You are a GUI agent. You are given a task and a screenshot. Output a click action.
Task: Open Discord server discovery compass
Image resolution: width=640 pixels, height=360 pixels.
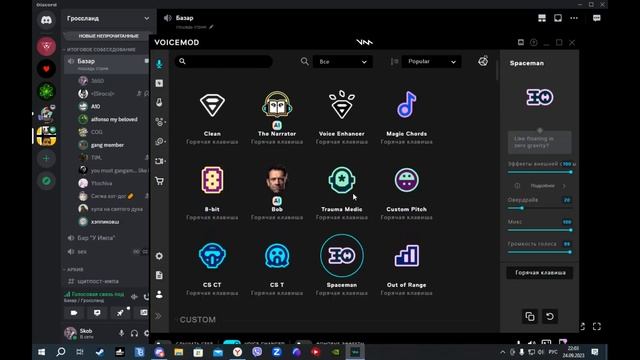click(x=46, y=181)
